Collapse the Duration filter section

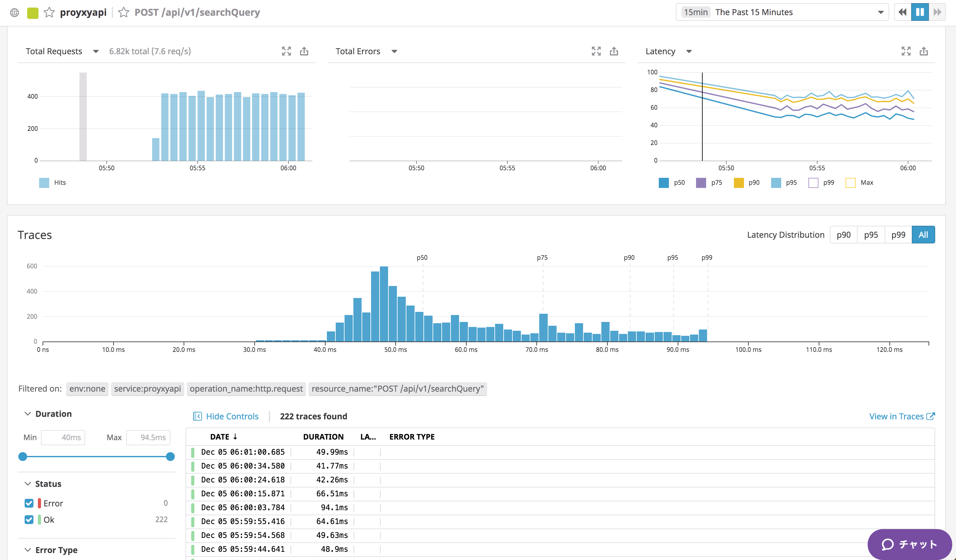(28, 414)
